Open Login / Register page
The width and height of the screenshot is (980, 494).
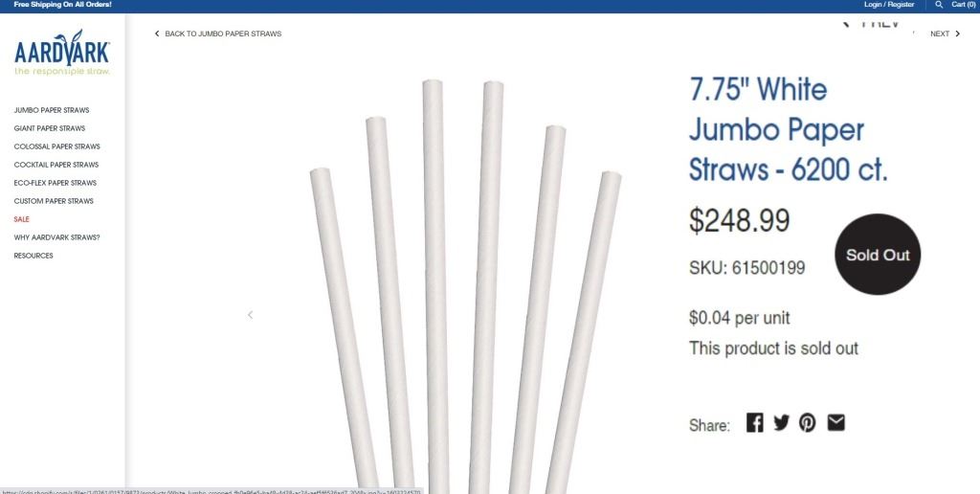tap(889, 5)
